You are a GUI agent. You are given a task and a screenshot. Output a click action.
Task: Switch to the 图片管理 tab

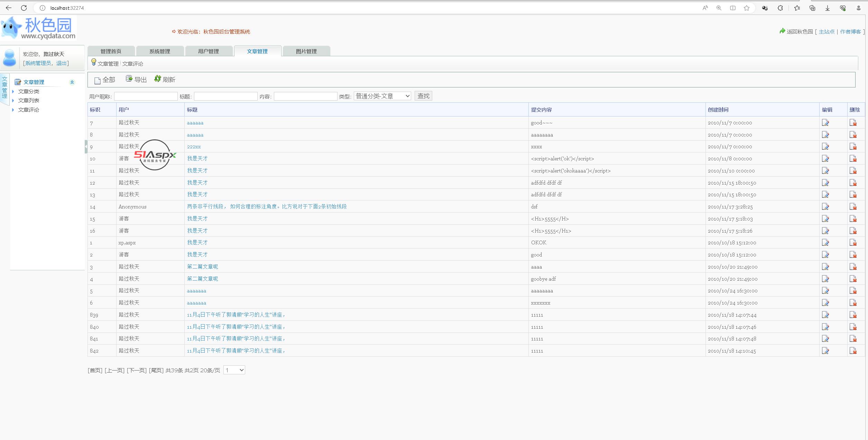pos(306,51)
